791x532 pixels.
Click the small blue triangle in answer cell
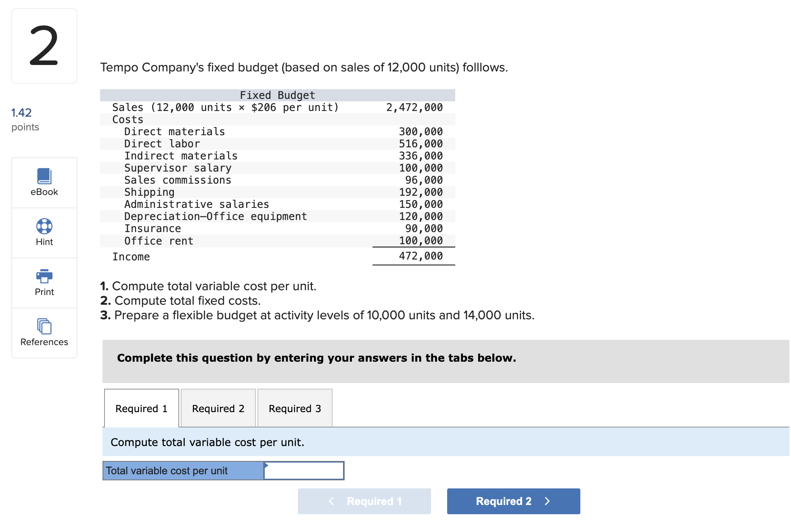pyautogui.click(x=266, y=465)
